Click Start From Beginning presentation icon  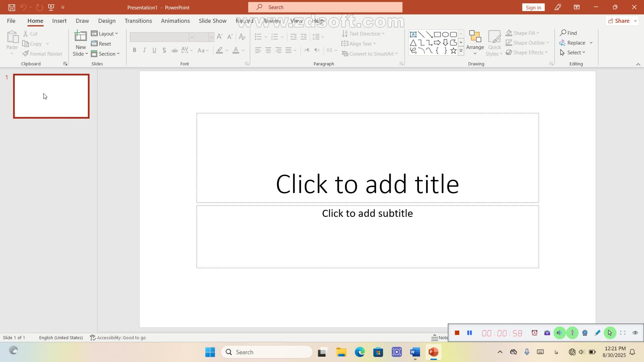51,7
